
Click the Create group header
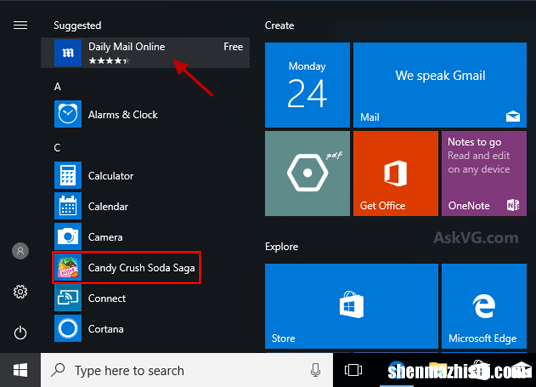(x=279, y=25)
